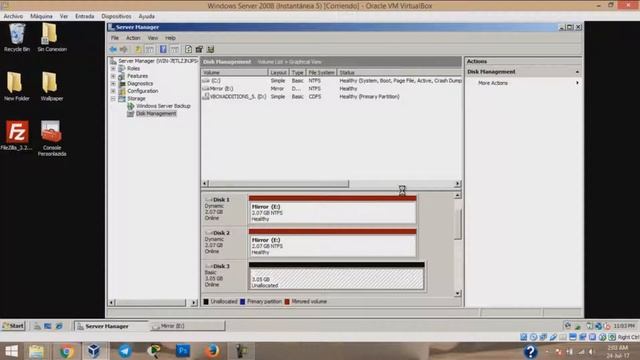Screen dimensions: 640x360
Task: Click the guest tray clock 11:03 PM
Action: pyautogui.click(x=624, y=326)
